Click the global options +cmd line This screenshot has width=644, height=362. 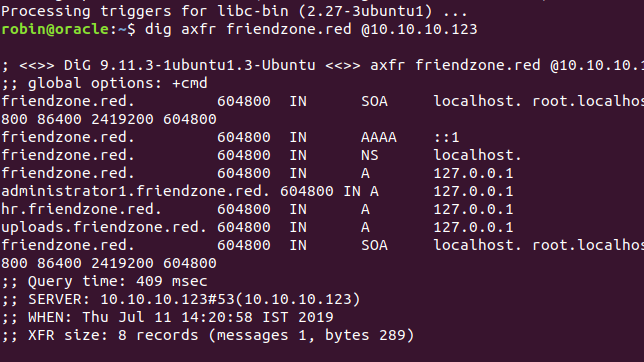point(104,83)
